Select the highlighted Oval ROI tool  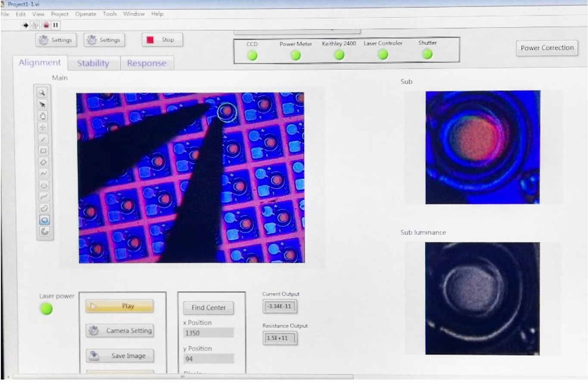click(44, 219)
